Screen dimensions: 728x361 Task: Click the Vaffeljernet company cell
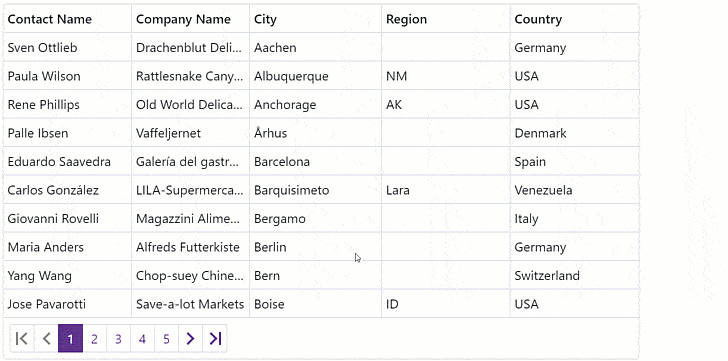click(190, 133)
